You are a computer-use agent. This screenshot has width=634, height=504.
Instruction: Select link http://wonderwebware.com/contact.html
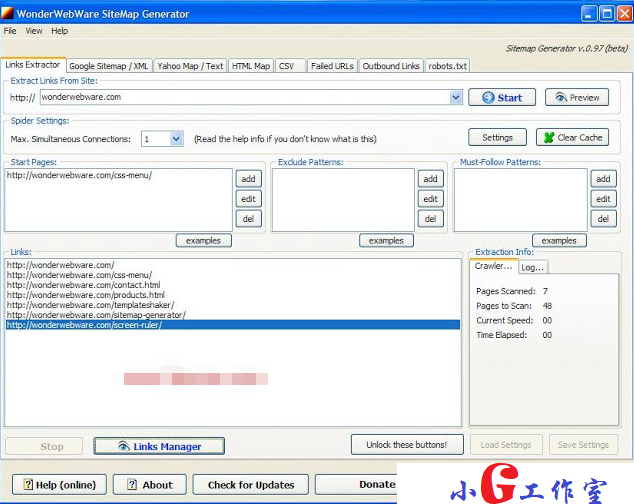pyautogui.click(x=84, y=285)
